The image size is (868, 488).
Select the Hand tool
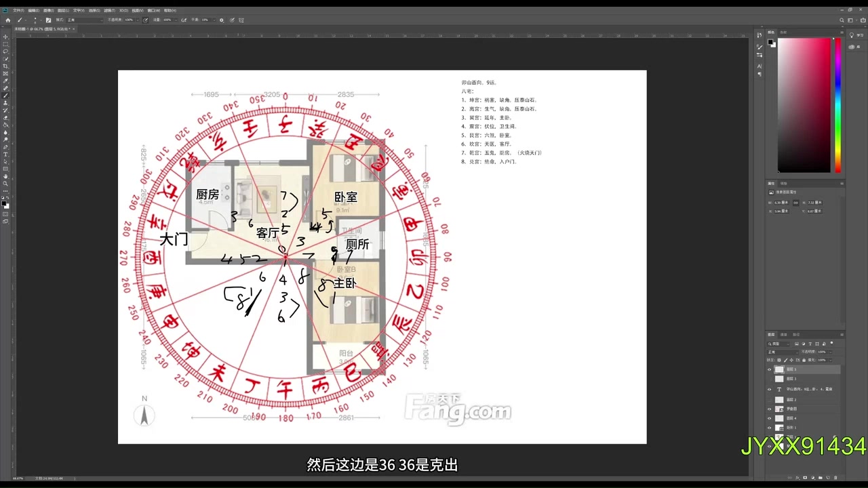point(5,176)
